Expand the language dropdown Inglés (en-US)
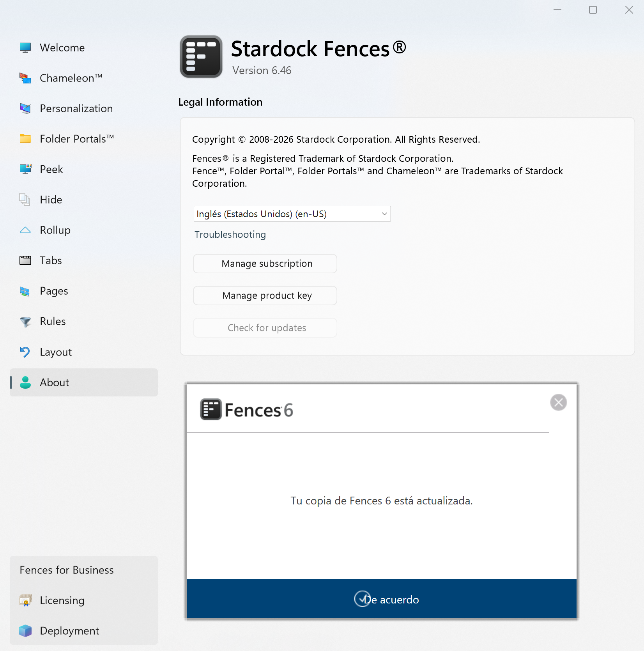644x651 pixels. (x=292, y=214)
